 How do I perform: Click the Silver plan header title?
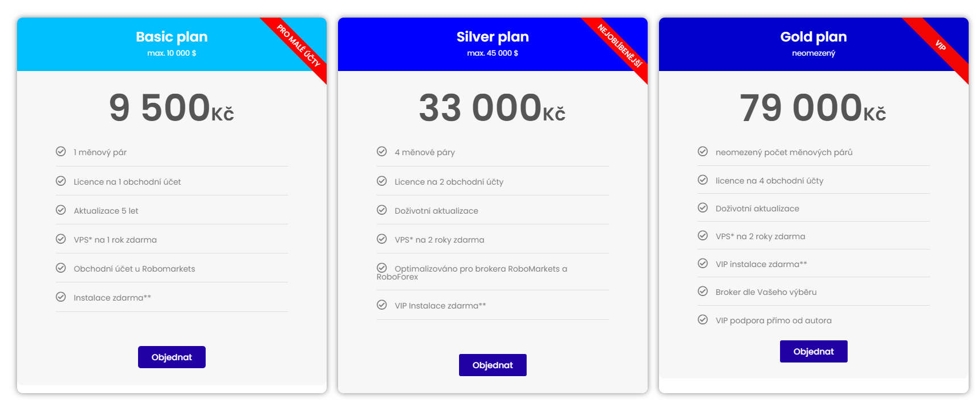(493, 37)
